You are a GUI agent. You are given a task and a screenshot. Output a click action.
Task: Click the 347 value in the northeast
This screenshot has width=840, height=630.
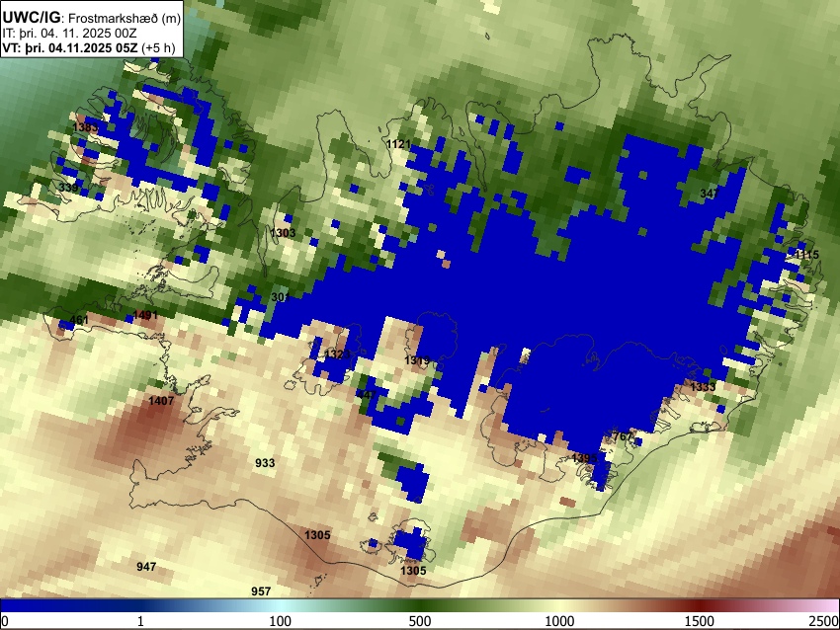709,194
